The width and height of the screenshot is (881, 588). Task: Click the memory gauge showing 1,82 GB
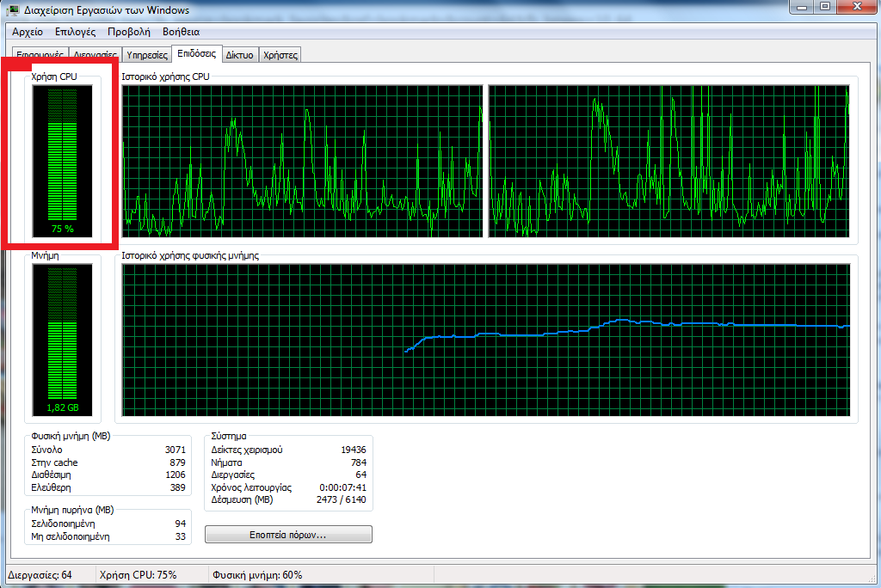[x=62, y=340]
